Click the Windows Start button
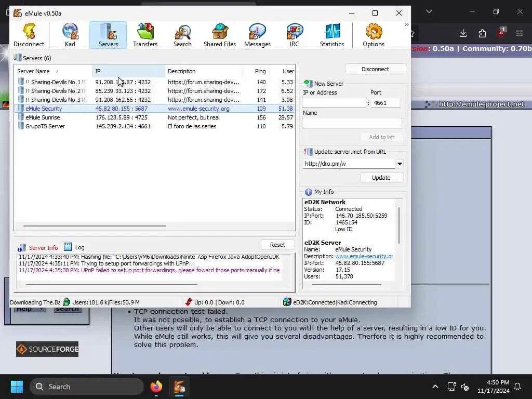 coord(17,387)
